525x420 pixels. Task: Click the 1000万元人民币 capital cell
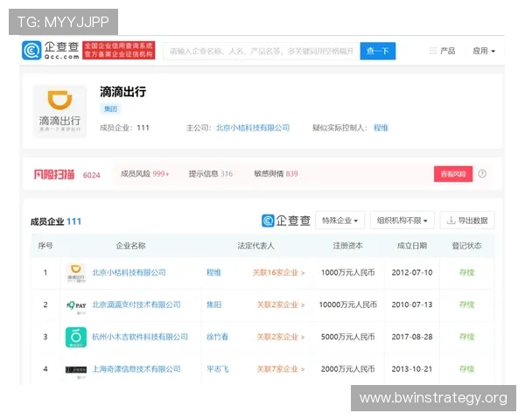point(348,273)
